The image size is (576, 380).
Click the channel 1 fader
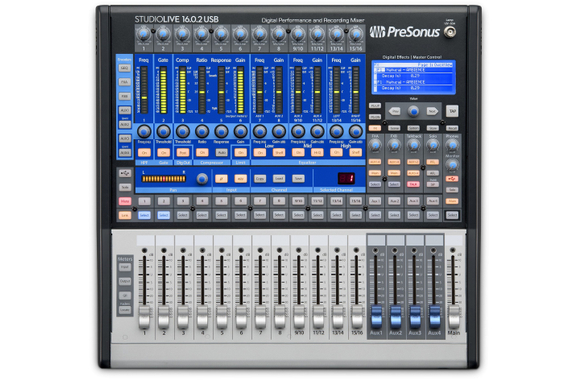click(x=144, y=318)
